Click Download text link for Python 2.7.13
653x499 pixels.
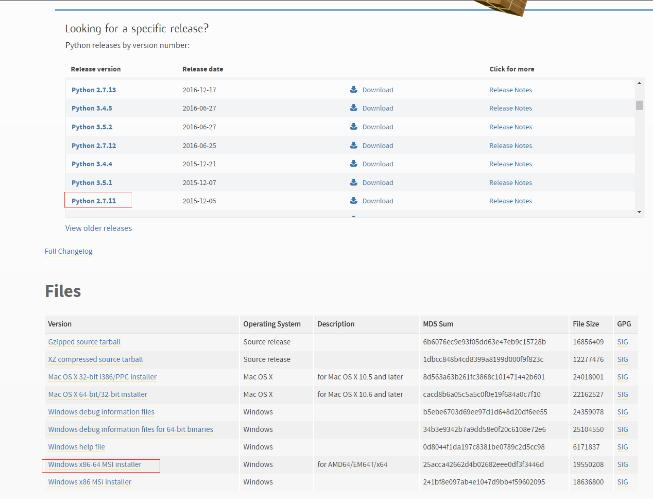[378, 90]
